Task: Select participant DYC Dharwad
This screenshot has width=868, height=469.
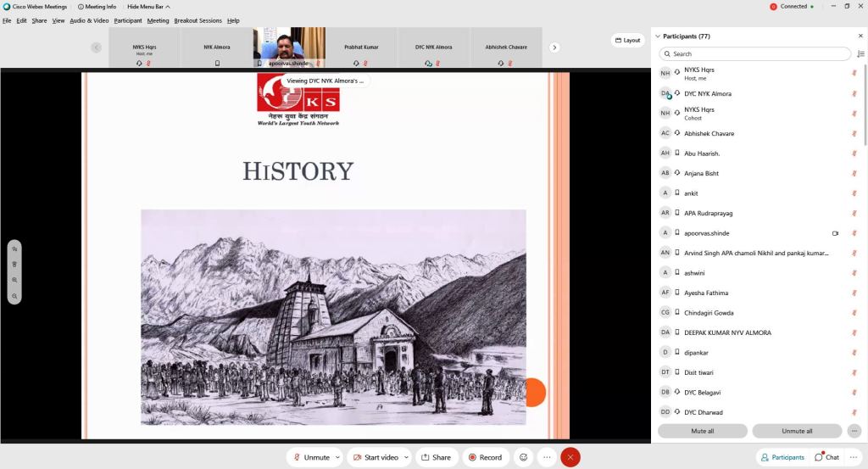Action: click(757, 412)
